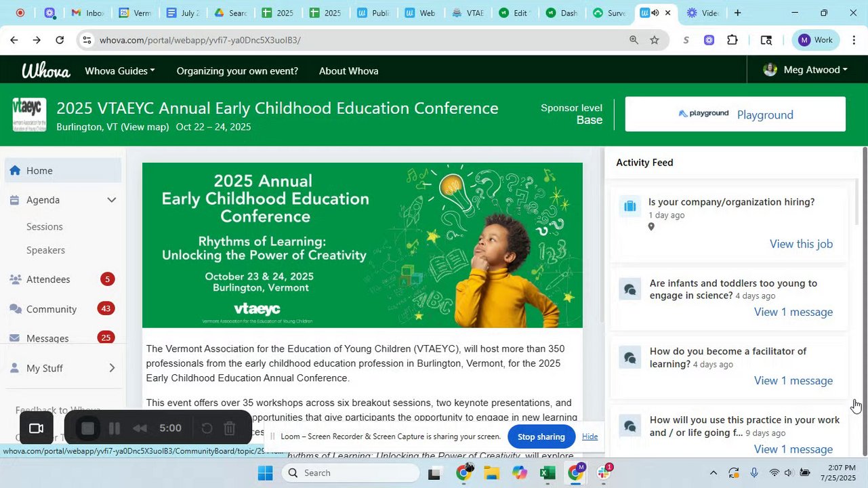Click the View map link

click(145, 127)
